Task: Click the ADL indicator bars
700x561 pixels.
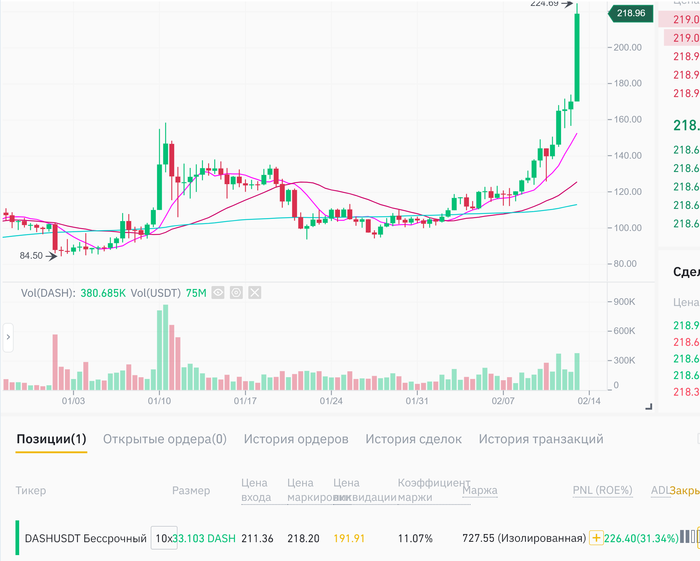Action: 688,536
